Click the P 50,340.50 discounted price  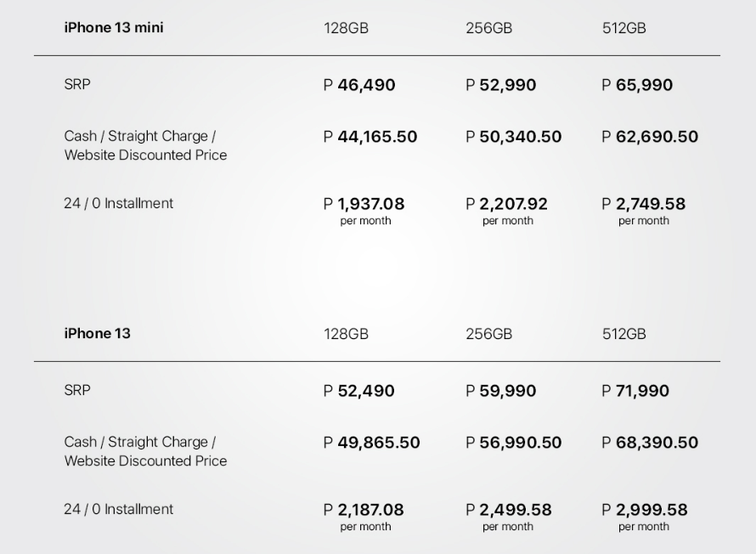[513, 137]
